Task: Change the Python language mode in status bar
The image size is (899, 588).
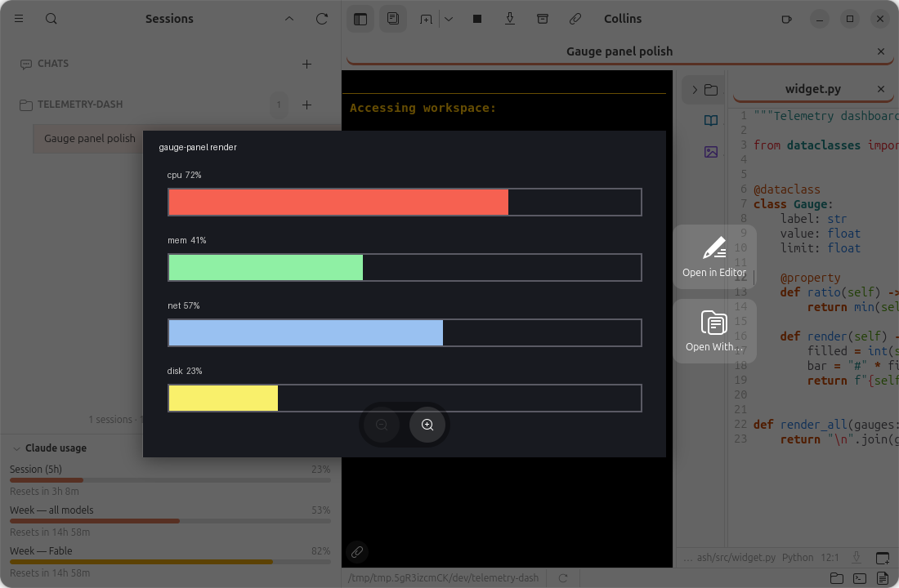Action: (x=798, y=558)
